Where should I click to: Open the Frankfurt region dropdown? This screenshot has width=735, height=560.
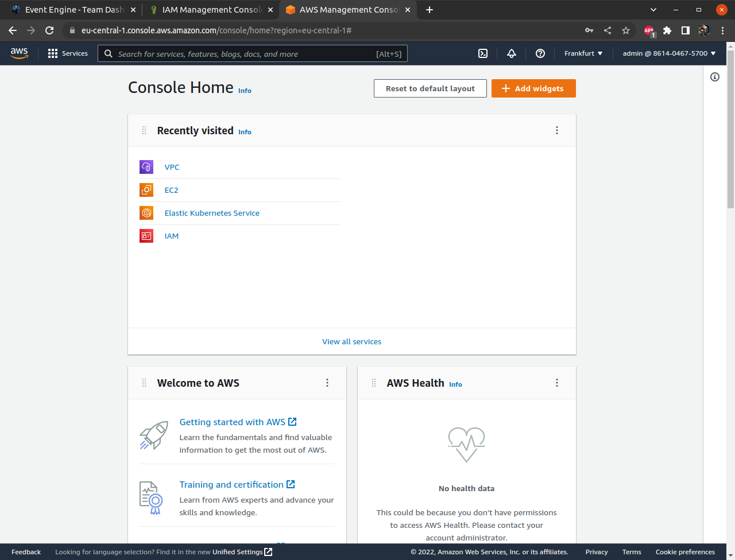tap(583, 53)
